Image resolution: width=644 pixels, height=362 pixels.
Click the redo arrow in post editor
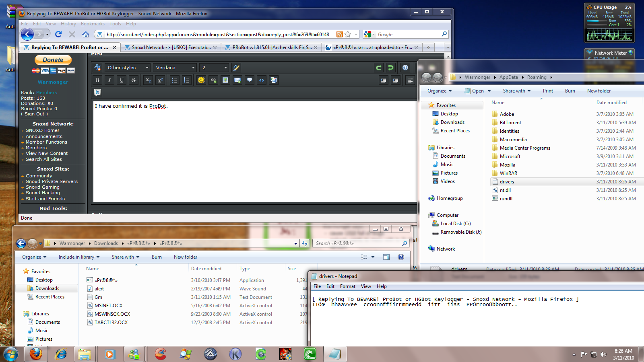(x=390, y=68)
